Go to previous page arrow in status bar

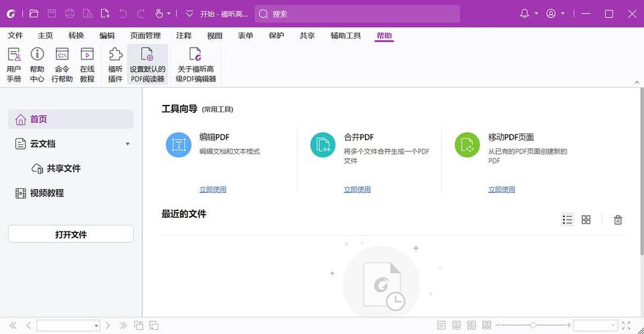coord(28,326)
